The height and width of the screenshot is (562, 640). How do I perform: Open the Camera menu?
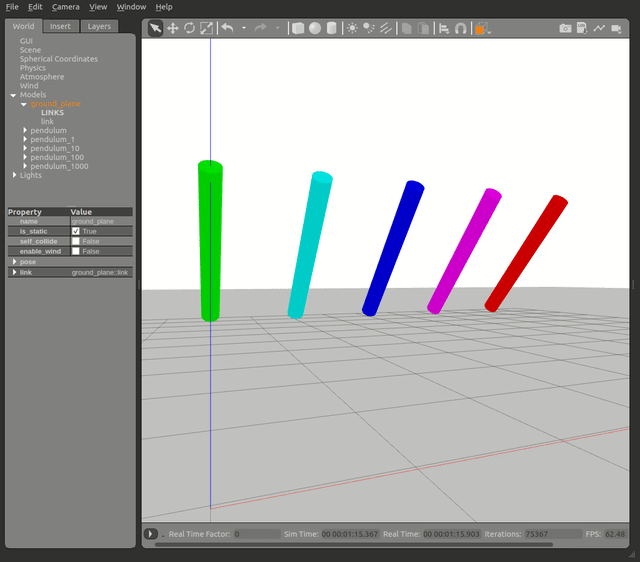point(65,7)
